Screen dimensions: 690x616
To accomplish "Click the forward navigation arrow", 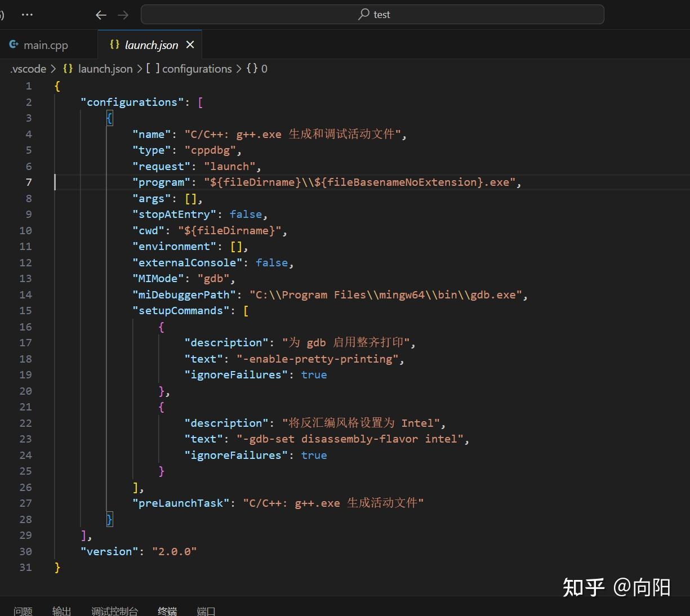I will pos(123,15).
